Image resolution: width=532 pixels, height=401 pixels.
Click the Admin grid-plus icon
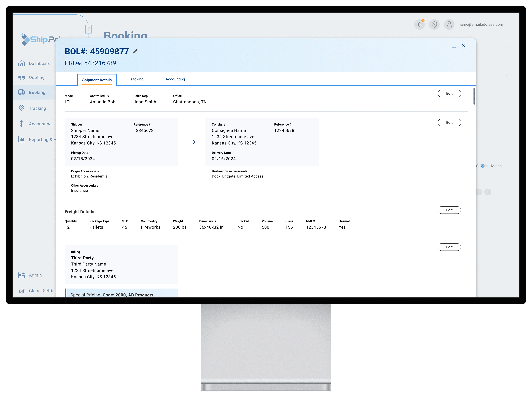pos(22,275)
